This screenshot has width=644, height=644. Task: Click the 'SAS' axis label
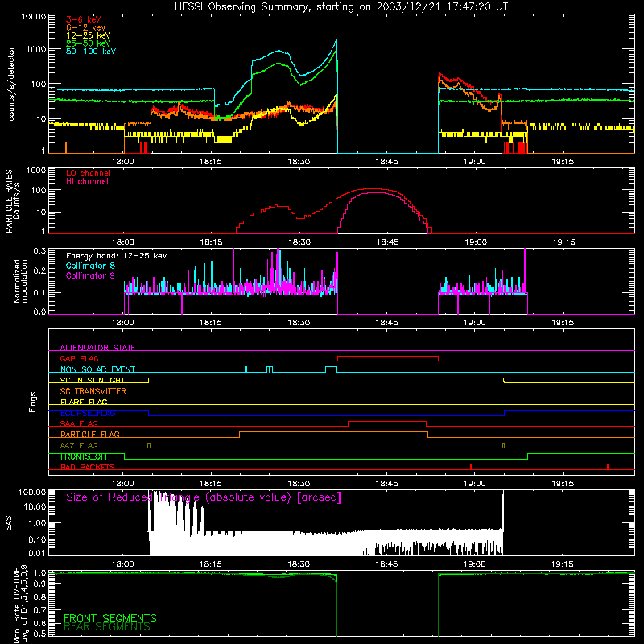[x=9, y=523]
